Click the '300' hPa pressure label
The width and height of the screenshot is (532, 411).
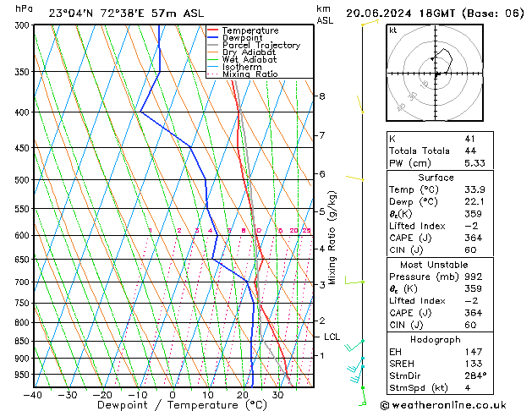pyautogui.click(x=24, y=25)
